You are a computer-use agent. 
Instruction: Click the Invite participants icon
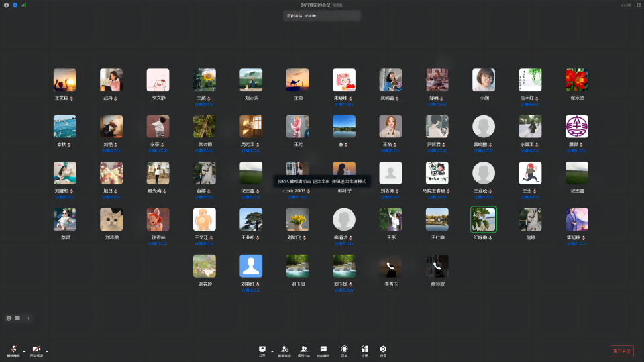[284, 349]
